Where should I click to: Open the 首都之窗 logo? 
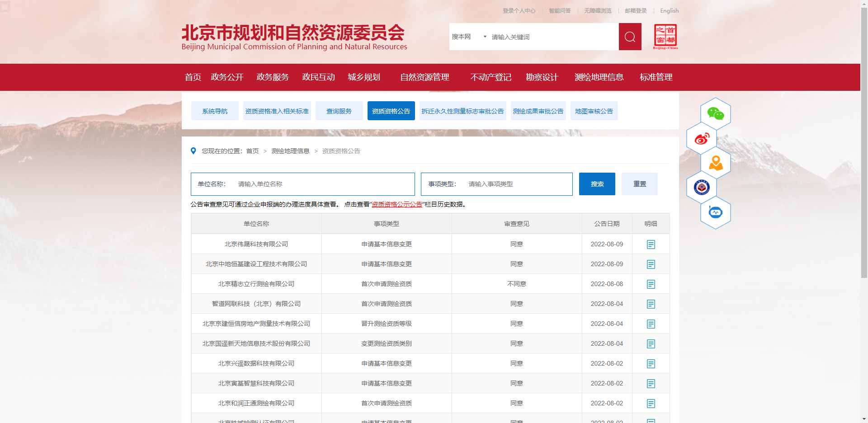[x=665, y=37]
